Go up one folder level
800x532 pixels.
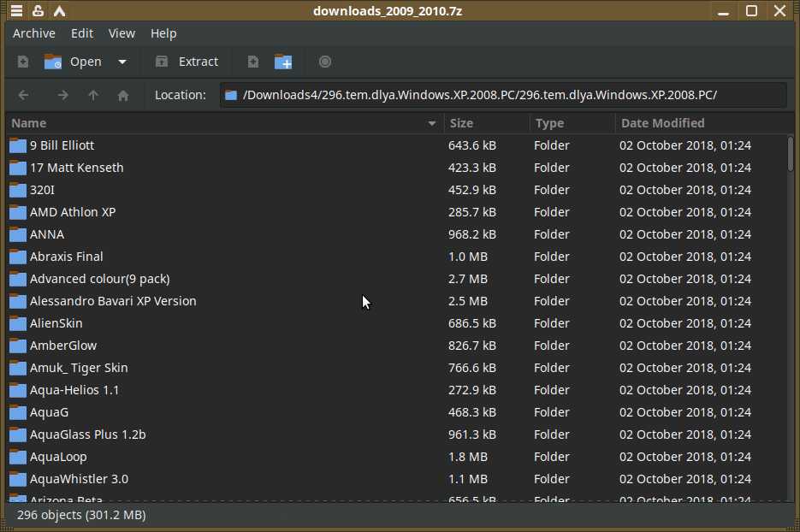[93, 95]
